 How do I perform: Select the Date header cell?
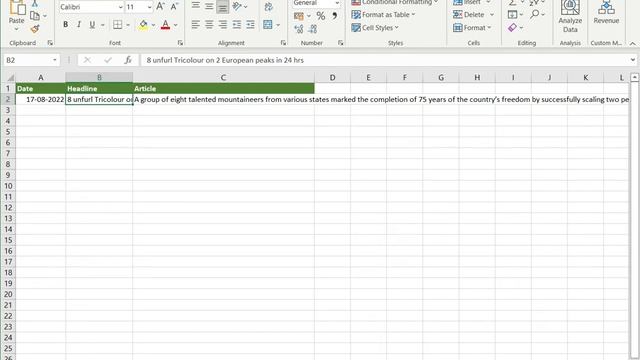point(40,89)
